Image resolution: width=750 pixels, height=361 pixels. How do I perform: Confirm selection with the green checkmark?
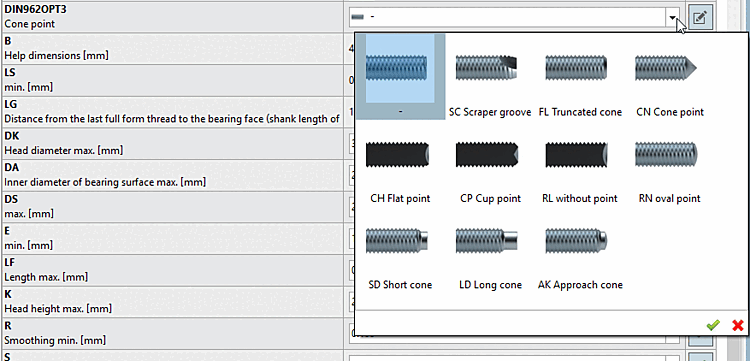click(713, 326)
